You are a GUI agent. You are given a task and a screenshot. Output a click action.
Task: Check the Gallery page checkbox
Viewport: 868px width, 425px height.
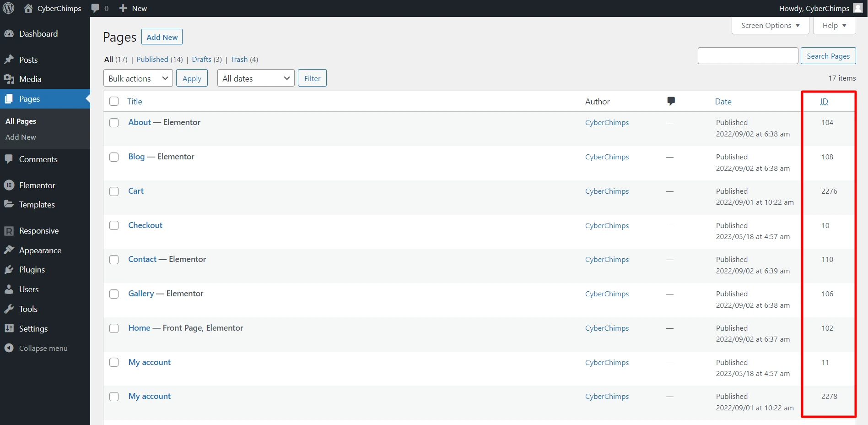114,294
